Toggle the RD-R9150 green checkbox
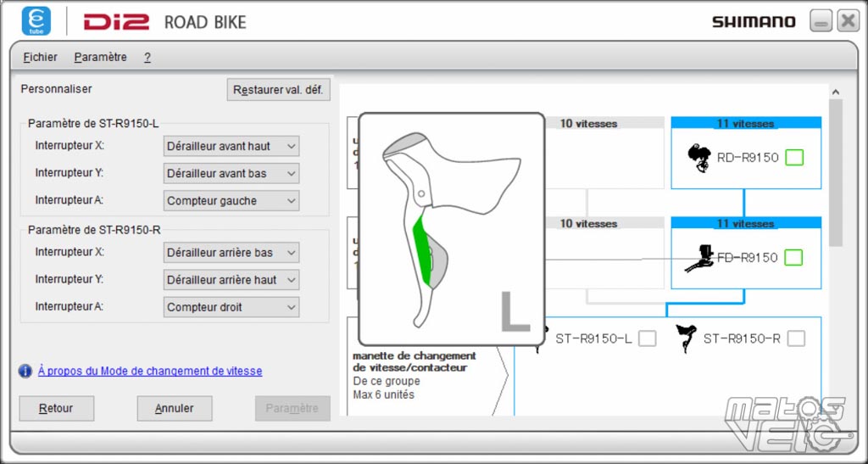Screen dimensions: 868x464 pos(794,158)
